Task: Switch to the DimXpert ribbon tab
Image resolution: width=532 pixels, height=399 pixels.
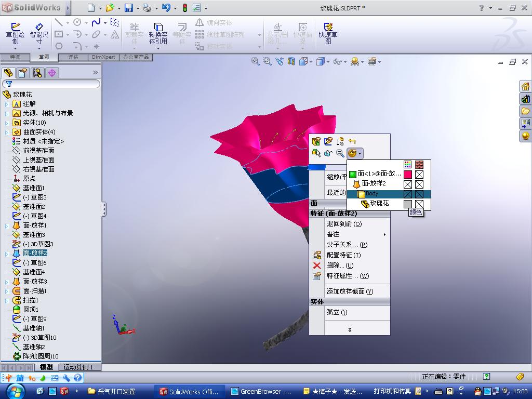Action: pos(103,57)
